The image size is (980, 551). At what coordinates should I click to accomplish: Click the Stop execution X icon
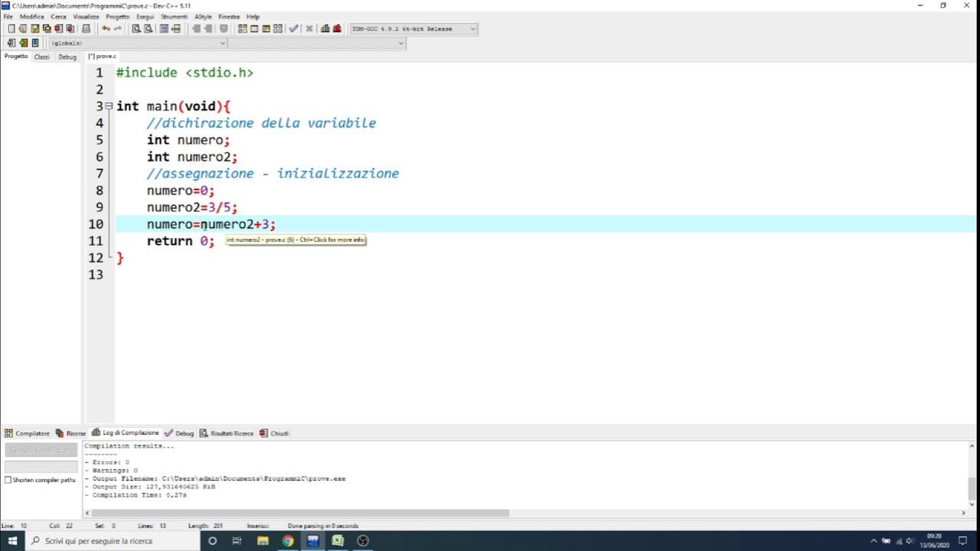(x=309, y=29)
